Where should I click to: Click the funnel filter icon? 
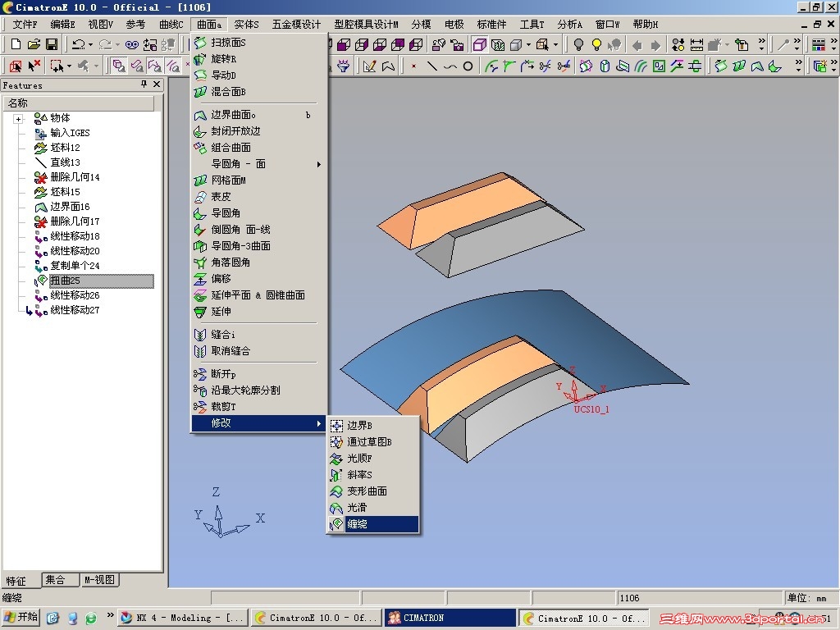coord(344,66)
